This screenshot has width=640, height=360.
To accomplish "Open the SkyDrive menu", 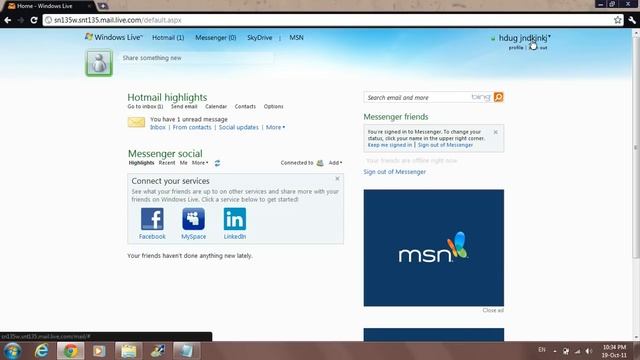I will (260, 38).
